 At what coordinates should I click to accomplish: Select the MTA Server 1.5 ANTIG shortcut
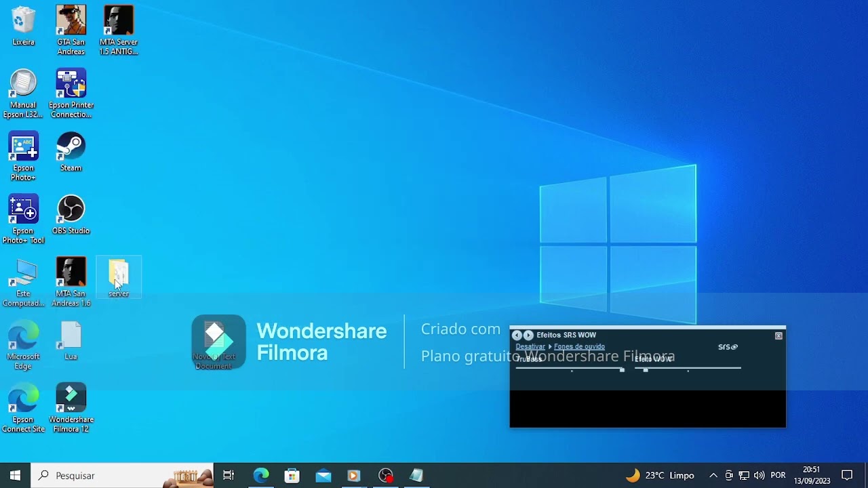(x=119, y=30)
